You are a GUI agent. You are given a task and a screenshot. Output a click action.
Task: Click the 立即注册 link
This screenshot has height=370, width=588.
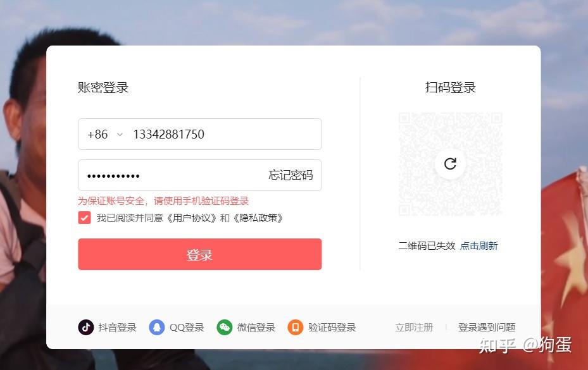click(415, 327)
